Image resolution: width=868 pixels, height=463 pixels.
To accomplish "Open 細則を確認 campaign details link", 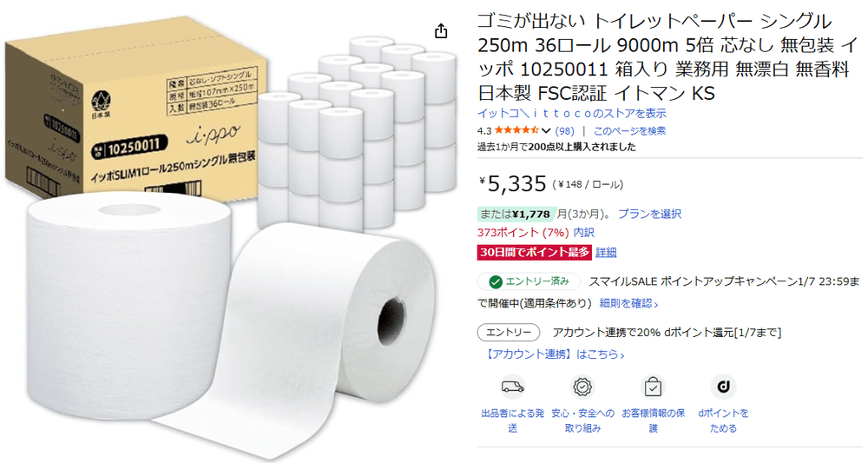I will (x=628, y=303).
